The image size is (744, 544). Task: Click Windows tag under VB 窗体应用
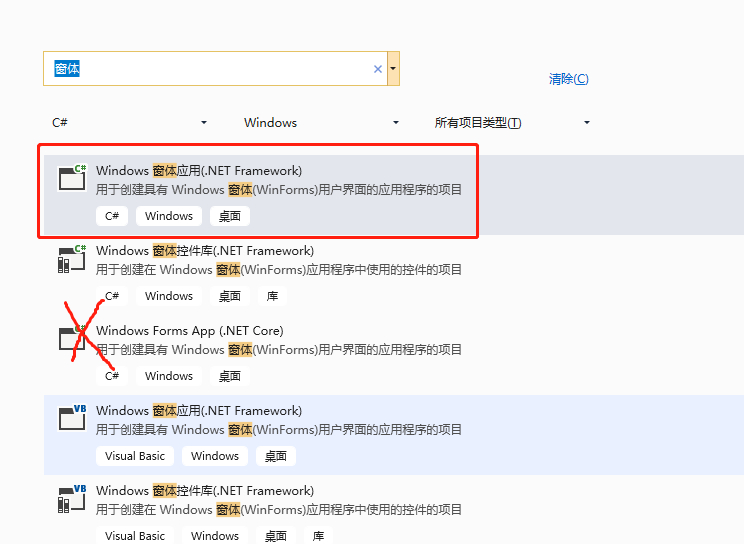point(215,456)
